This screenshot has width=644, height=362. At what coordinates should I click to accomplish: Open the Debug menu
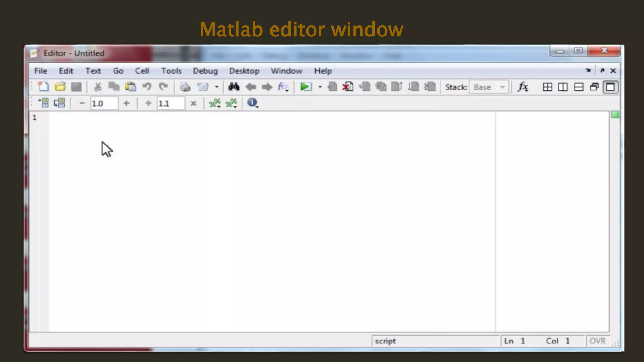[205, 71]
